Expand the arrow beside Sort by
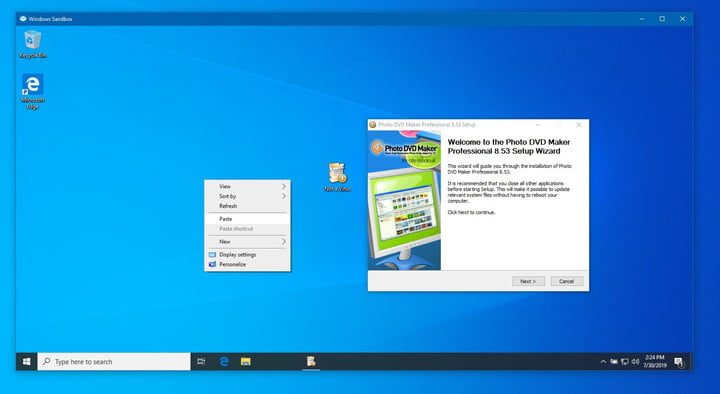720x394 pixels. tap(284, 196)
